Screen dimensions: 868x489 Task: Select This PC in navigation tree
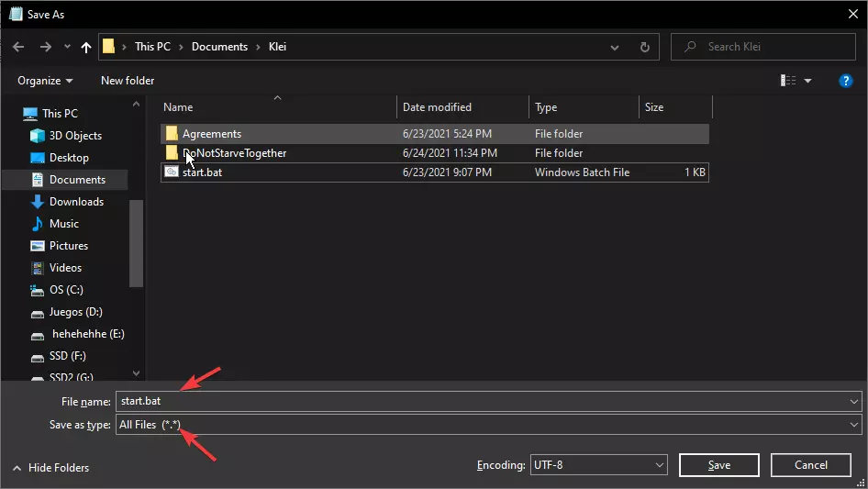pyautogui.click(x=60, y=114)
